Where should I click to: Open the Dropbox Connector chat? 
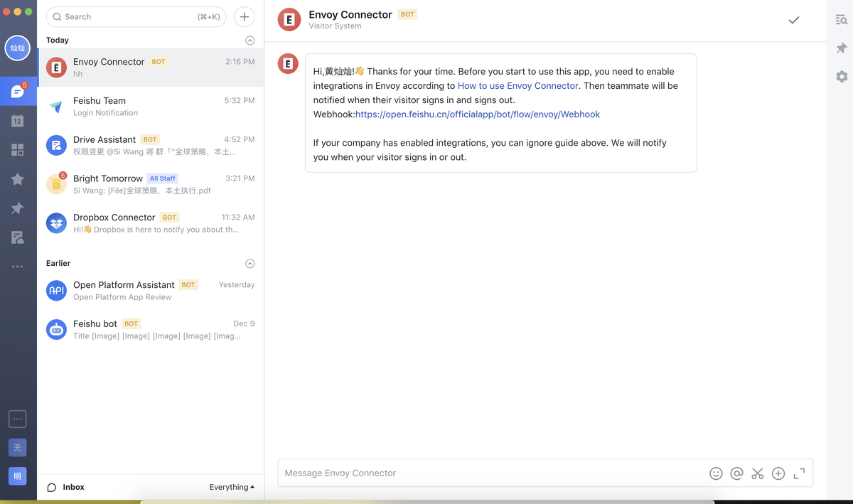point(151,223)
